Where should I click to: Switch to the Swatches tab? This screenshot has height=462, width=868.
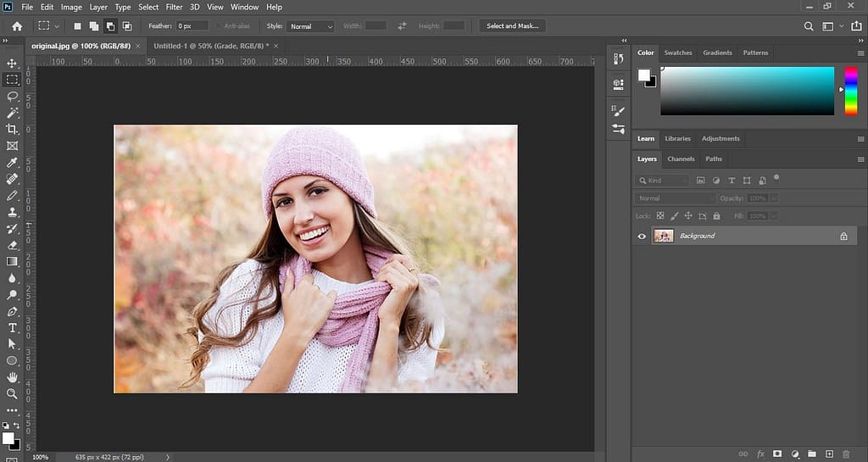click(x=678, y=53)
